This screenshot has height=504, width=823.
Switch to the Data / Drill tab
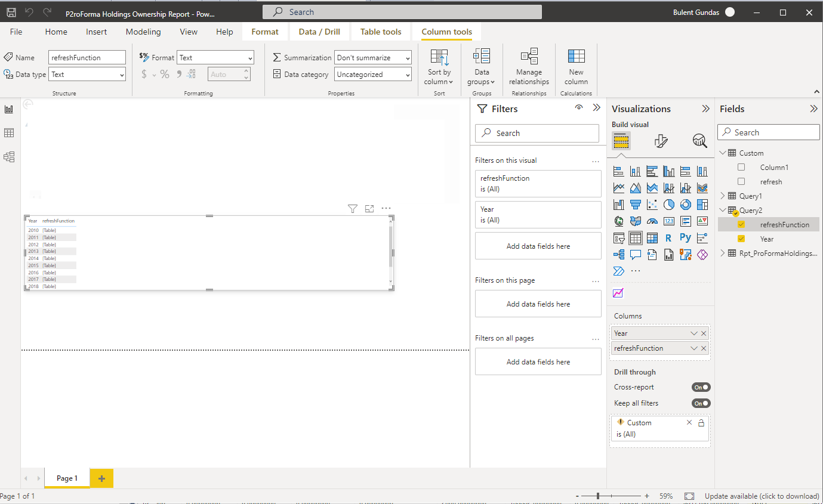pyautogui.click(x=319, y=32)
